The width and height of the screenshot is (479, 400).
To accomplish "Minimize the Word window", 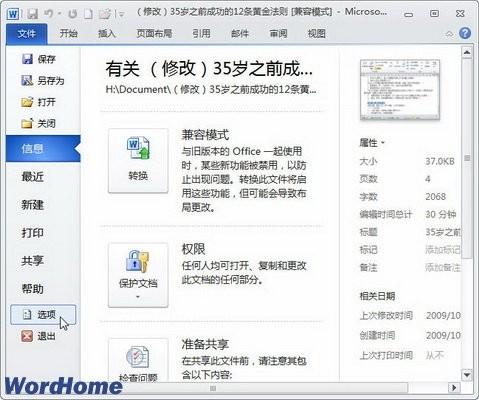I will click(409, 14).
